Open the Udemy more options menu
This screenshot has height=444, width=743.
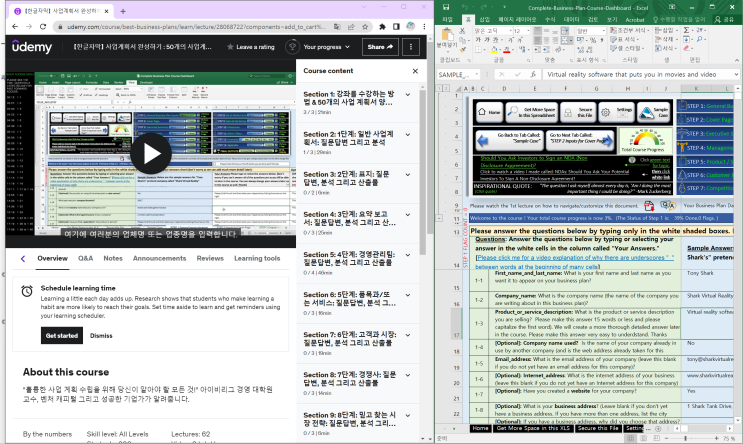tap(411, 47)
